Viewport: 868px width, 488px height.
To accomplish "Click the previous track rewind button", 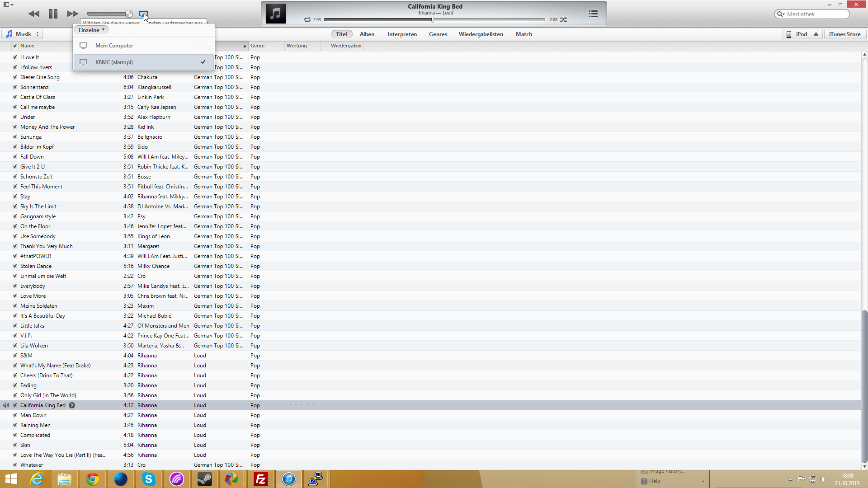I will pos(33,14).
